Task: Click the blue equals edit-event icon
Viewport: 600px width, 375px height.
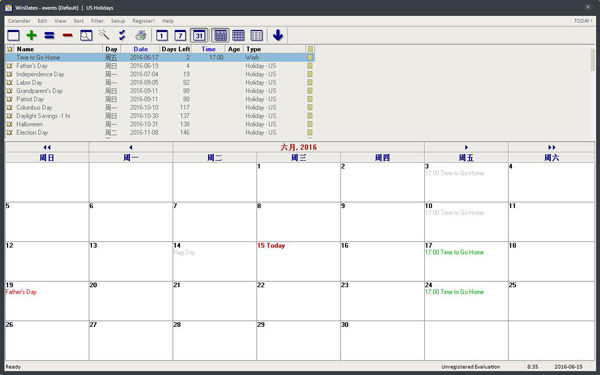Action: [x=49, y=36]
